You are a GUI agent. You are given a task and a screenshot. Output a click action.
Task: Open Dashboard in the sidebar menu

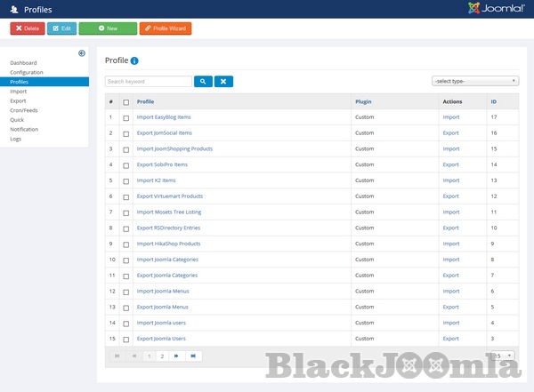23,63
